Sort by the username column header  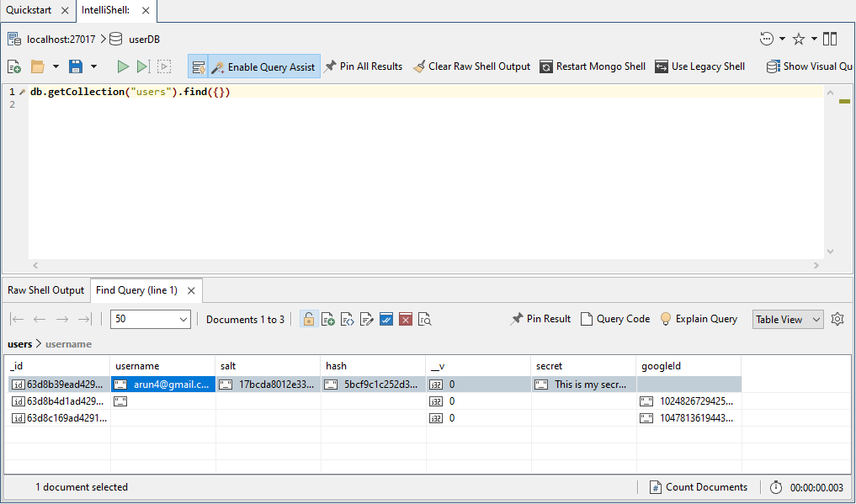pos(162,366)
